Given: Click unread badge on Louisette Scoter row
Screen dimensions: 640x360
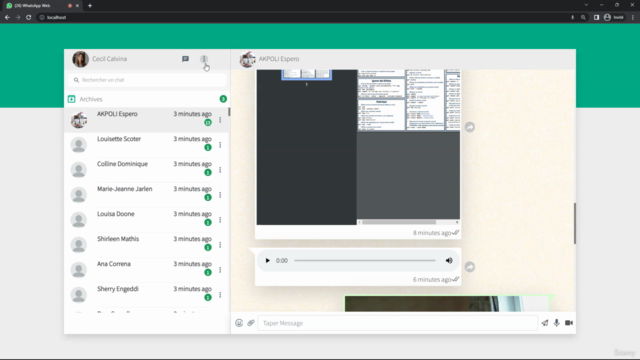Looking at the screenshot, I should click(208, 147).
